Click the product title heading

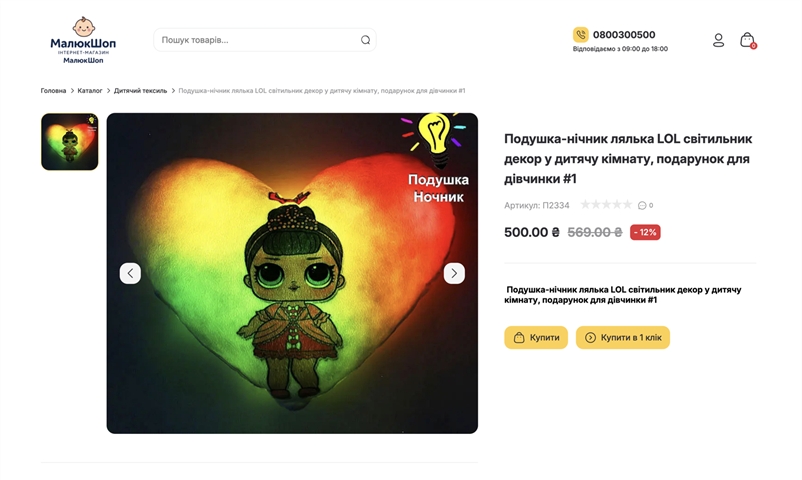628,158
